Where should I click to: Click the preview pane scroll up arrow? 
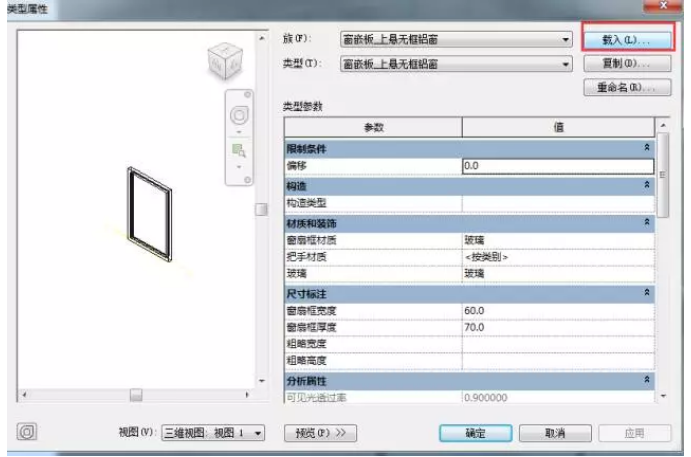(x=262, y=38)
